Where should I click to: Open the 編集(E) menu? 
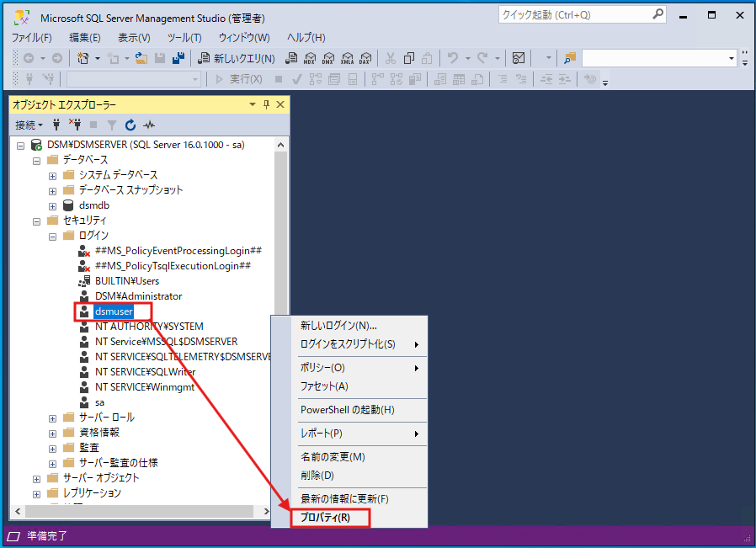pos(85,38)
